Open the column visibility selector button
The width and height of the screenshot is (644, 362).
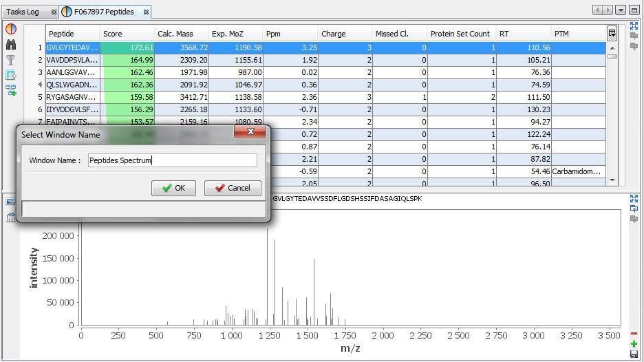click(x=612, y=33)
